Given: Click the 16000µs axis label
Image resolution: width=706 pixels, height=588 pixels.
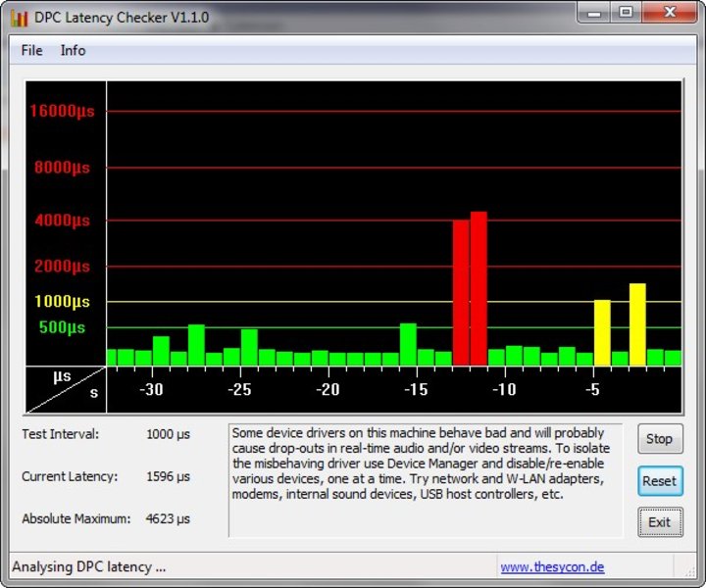Looking at the screenshot, I should click(62, 111).
